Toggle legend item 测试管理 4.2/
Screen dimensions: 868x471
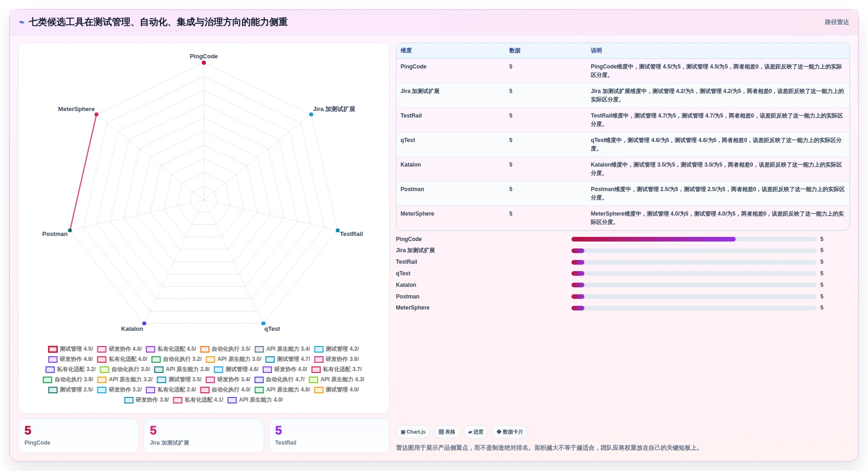[x=337, y=349]
